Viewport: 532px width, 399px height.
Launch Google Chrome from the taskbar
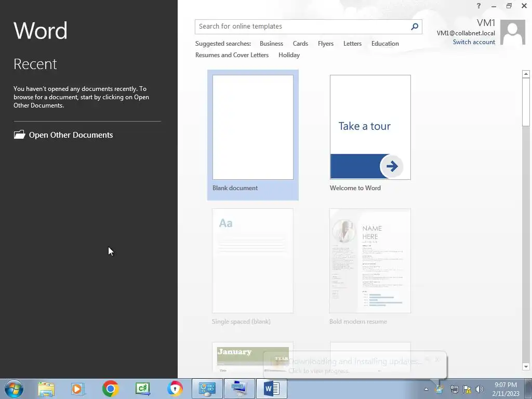click(110, 389)
